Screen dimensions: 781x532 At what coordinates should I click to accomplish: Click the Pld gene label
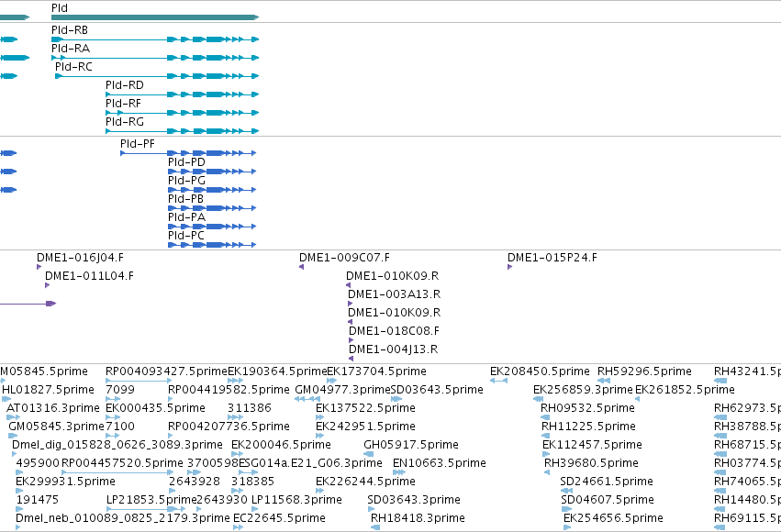click(x=60, y=8)
